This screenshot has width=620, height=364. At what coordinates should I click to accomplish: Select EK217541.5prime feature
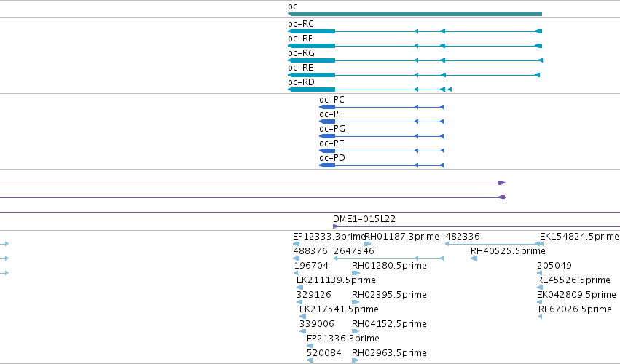[340, 309]
